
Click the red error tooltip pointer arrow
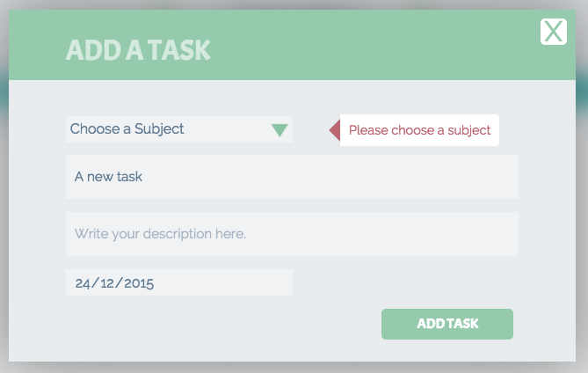(x=335, y=130)
